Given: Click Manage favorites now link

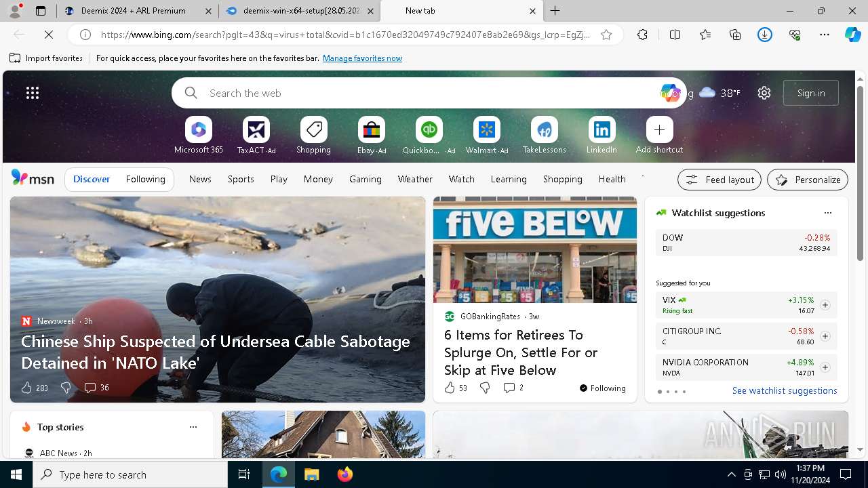Looking at the screenshot, I should click(362, 58).
